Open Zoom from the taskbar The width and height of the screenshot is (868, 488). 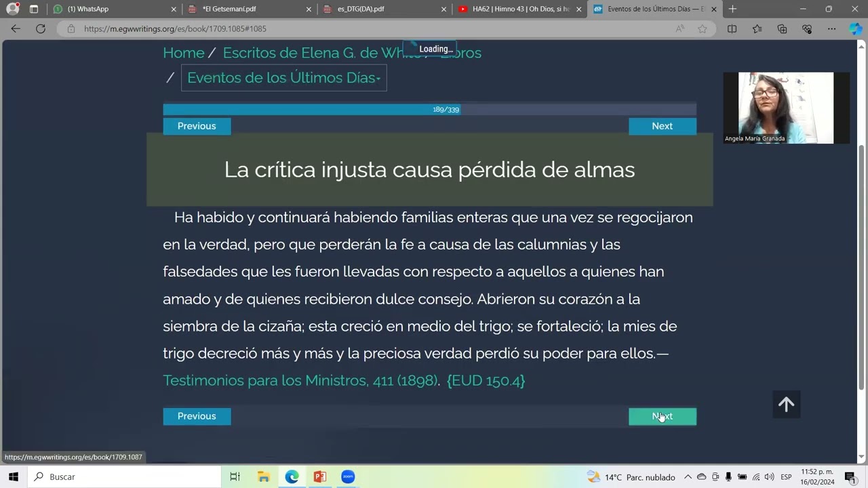[348, 476]
